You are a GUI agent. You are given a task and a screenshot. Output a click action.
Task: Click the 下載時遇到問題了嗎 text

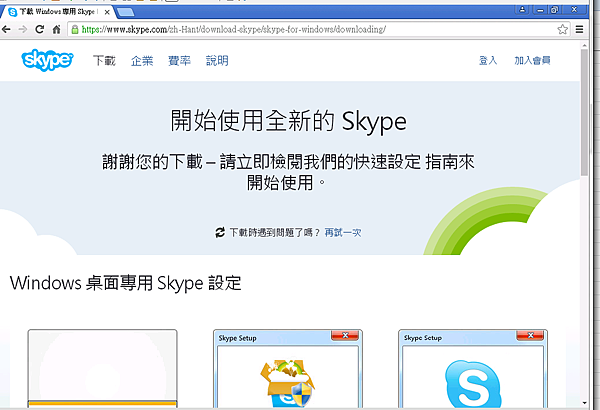tap(274, 232)
